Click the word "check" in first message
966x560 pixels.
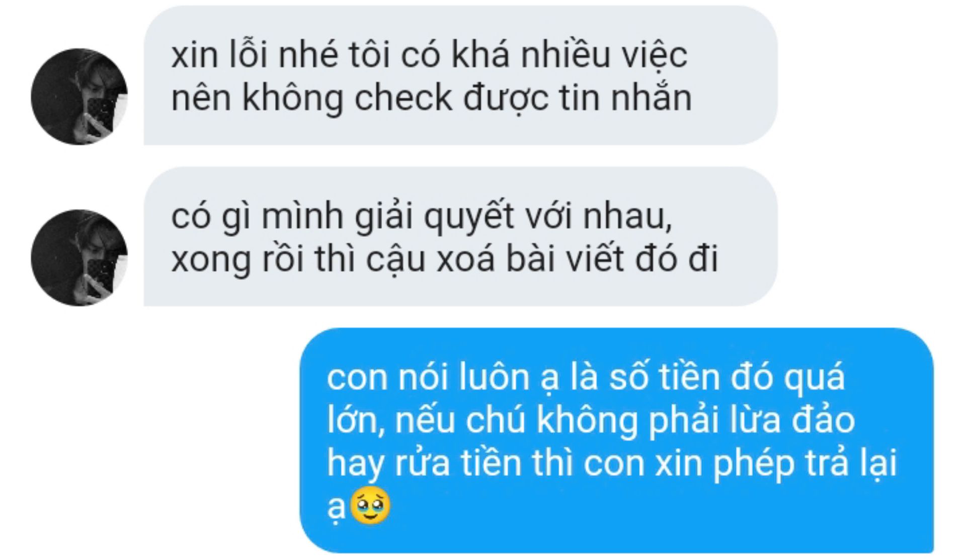[x=404, y=98]
